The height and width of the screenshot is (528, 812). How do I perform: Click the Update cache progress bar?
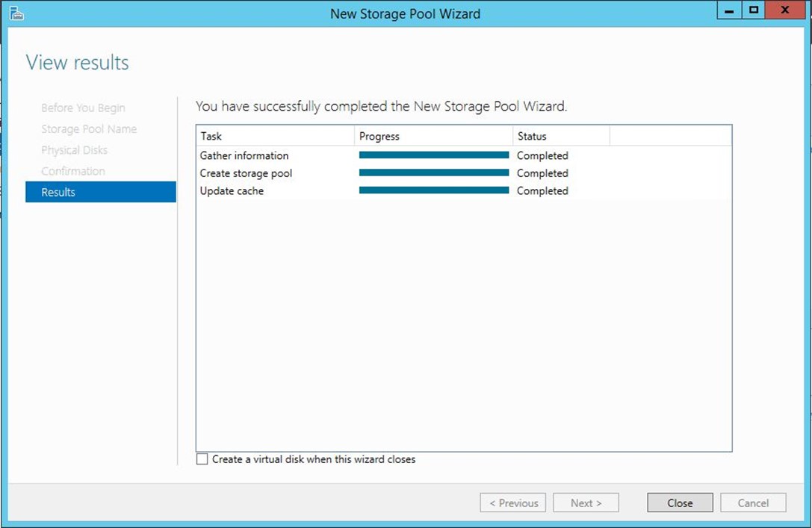coord(434,190)
